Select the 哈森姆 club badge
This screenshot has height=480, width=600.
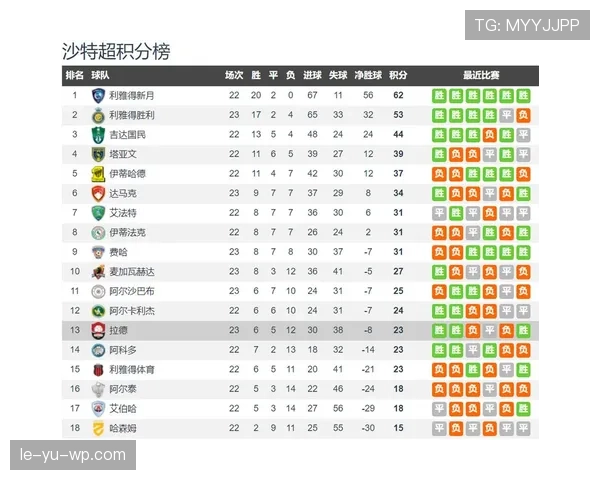point(98,428)
